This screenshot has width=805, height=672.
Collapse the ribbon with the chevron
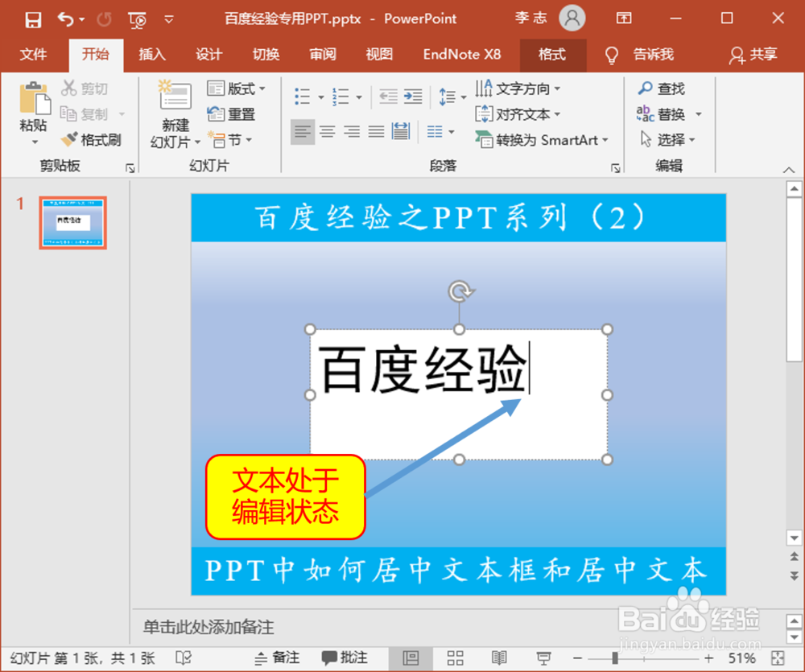point(789,170)
